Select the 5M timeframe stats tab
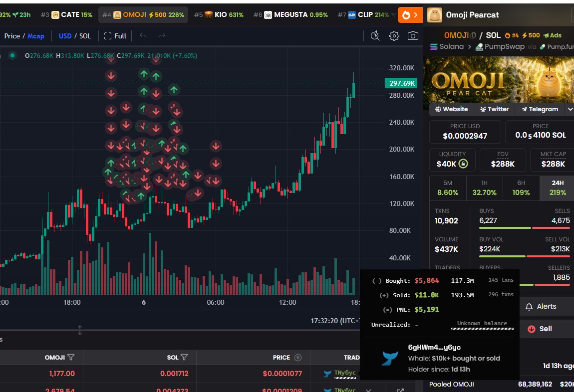Viewport: 574px width, 392px height. tap(448, 188)
